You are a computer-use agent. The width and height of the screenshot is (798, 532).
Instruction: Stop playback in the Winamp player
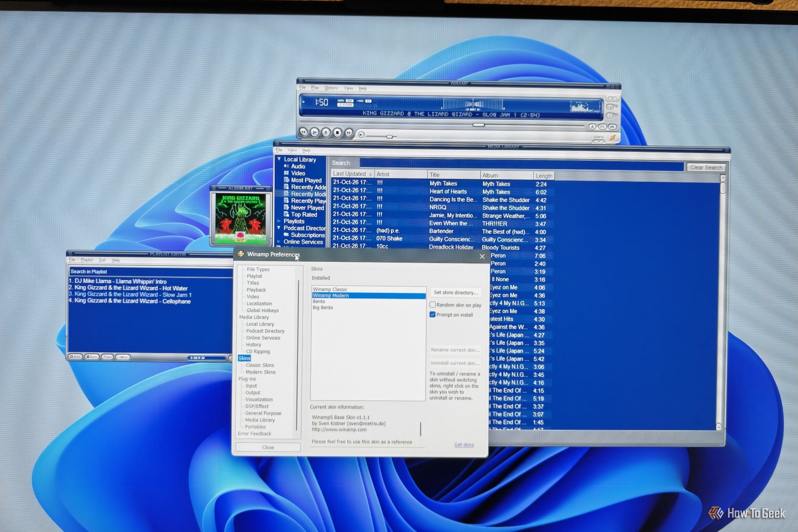337,133
